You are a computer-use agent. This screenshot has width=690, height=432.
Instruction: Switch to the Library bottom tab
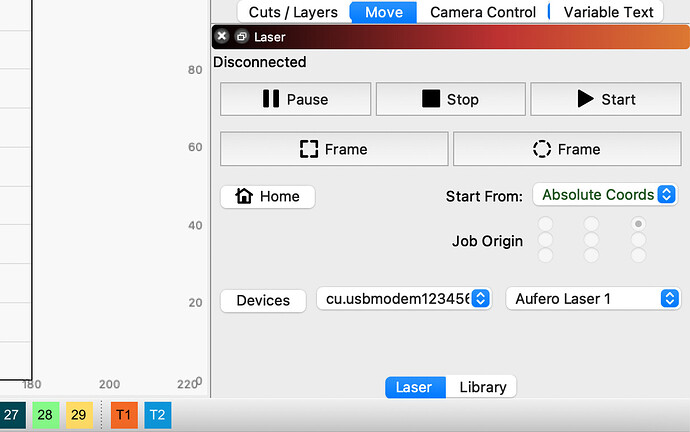482,387
